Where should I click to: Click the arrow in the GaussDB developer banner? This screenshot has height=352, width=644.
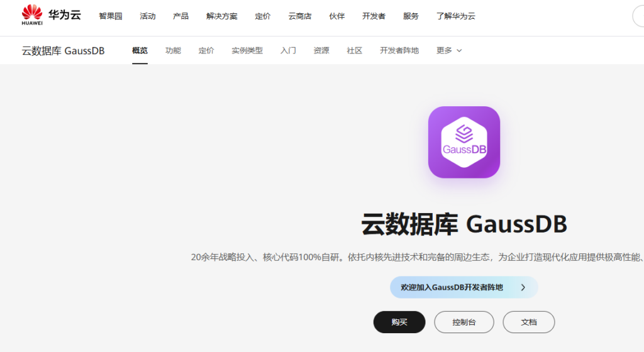523,288
